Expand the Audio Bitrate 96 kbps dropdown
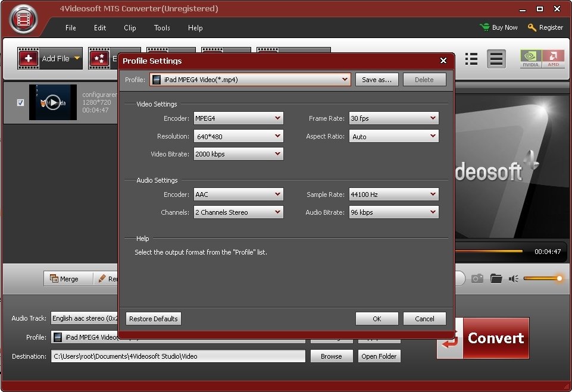Viewport: 572px width, 392px height. click(393, 212)
